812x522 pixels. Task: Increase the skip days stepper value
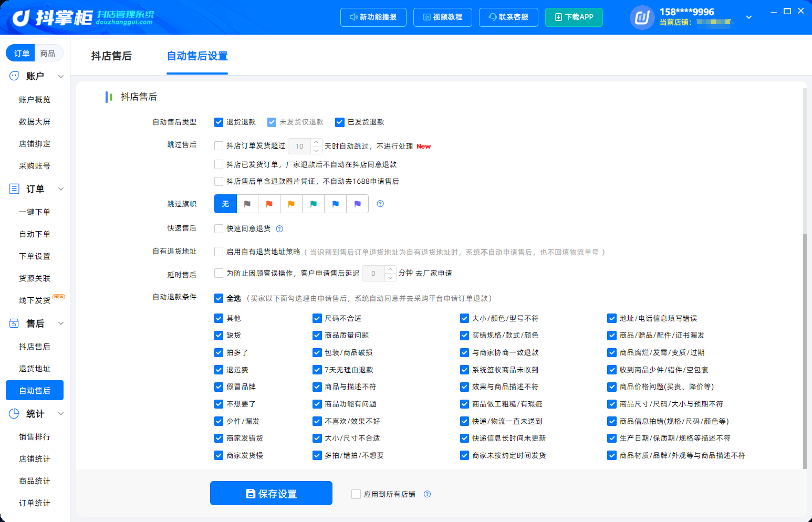click(316, 142)
